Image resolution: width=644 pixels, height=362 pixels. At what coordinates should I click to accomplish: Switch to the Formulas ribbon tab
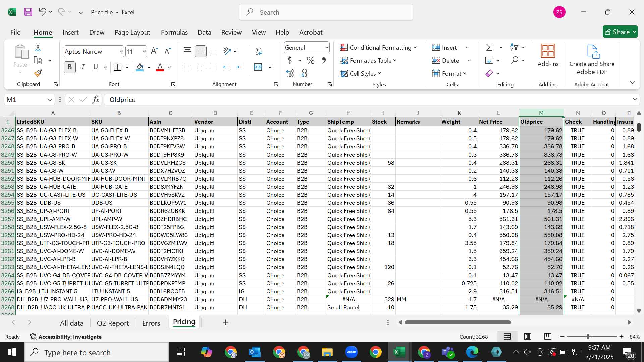click(x=174, y=32)
